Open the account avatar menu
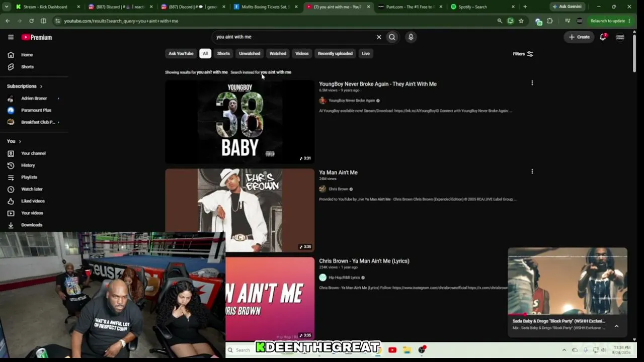 click(620, 37)
